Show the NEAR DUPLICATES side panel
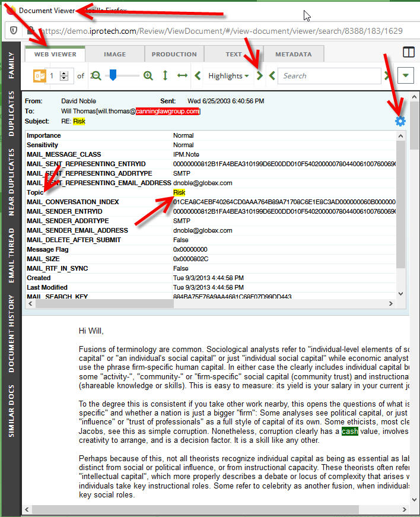Image resolution: width=420 pixels, height=517 pixels. click(11, 182)
